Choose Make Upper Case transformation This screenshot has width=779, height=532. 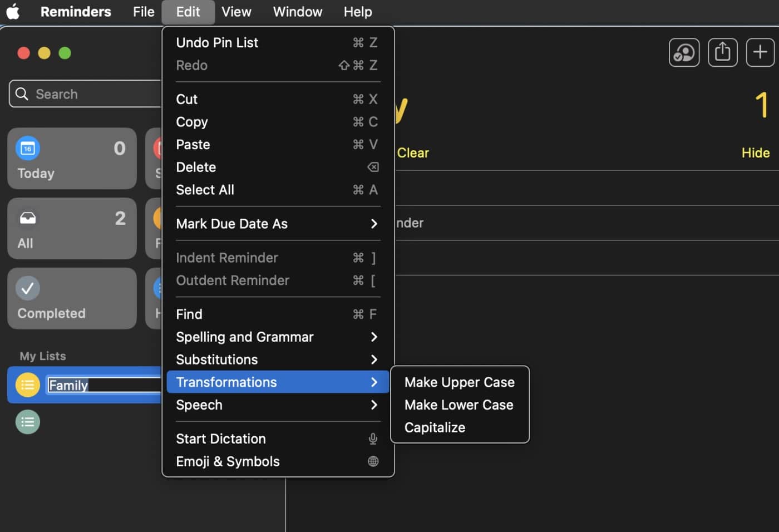459,382
